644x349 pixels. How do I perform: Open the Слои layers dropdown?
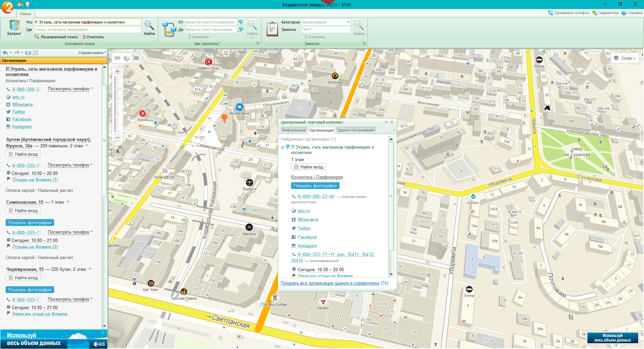coord(625,58)
